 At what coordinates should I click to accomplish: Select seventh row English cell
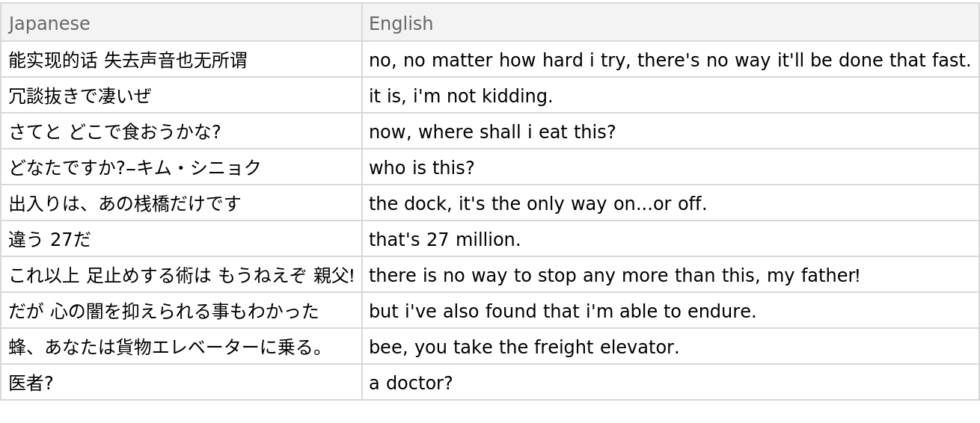pos(670,274)
